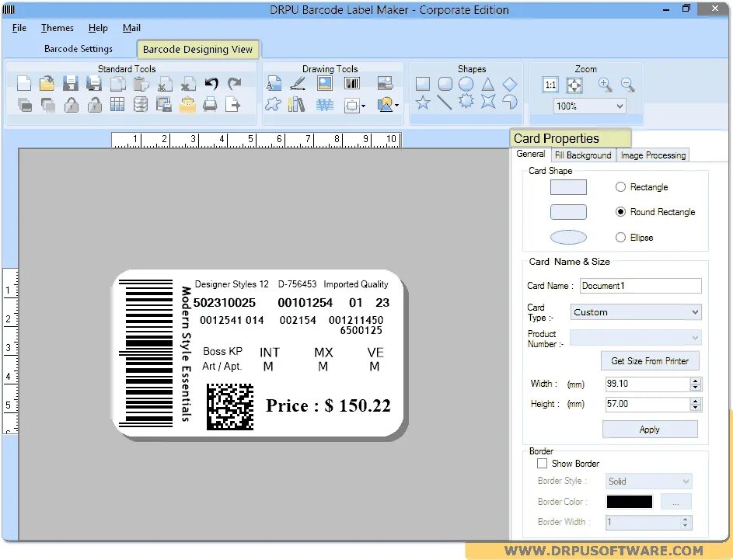
Task: Select the Barcode drawing tool
Action: coord(352,84)
